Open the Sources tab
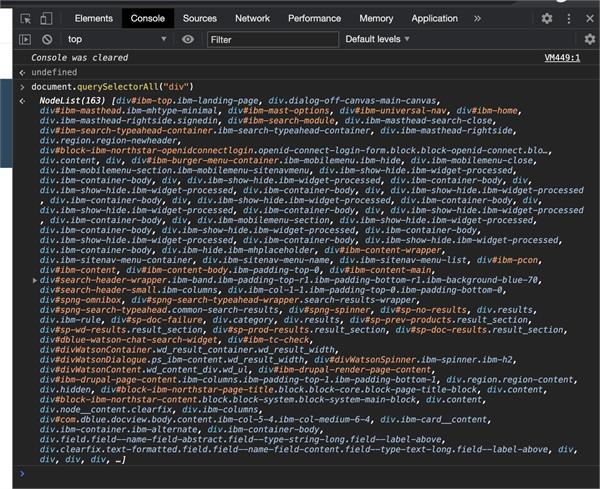The width and height of the screenshot is (600, 489). pyautogui.click(x=200, y=18)
